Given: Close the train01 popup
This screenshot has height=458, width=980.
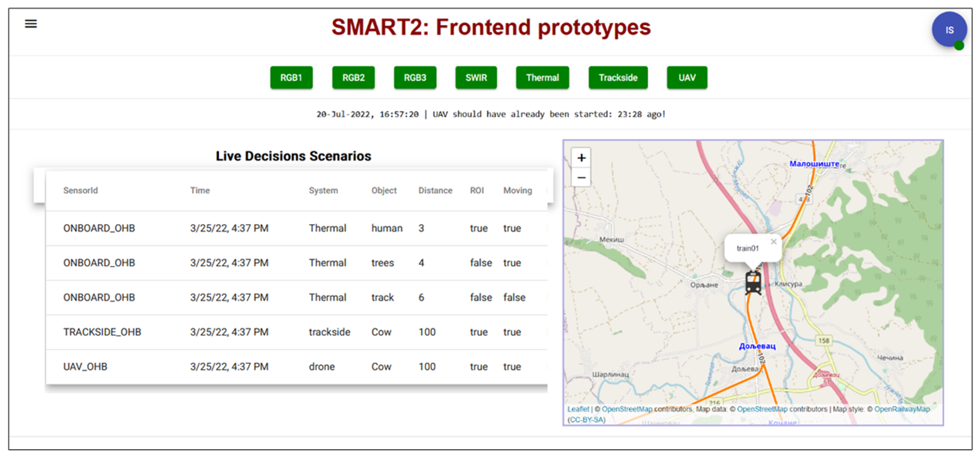Looking at the screenshot, I should coord(773,242).
